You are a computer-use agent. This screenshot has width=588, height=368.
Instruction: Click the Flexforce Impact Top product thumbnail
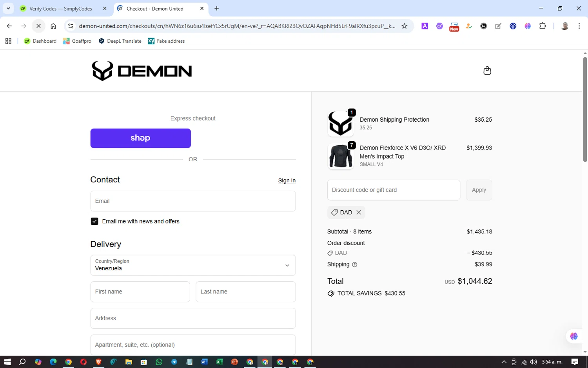340,156
